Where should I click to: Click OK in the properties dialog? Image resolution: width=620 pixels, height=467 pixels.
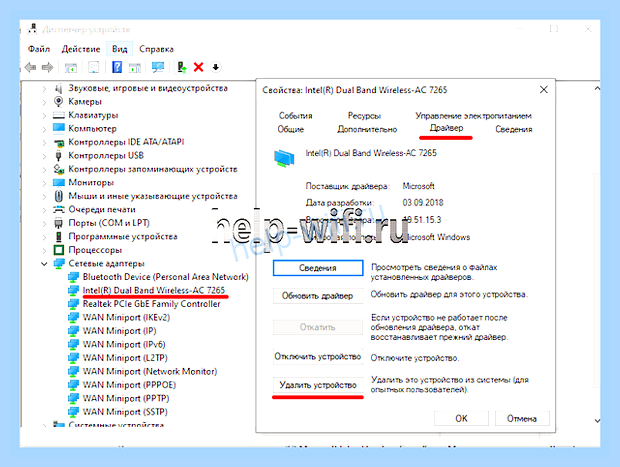tap(461, 418)
